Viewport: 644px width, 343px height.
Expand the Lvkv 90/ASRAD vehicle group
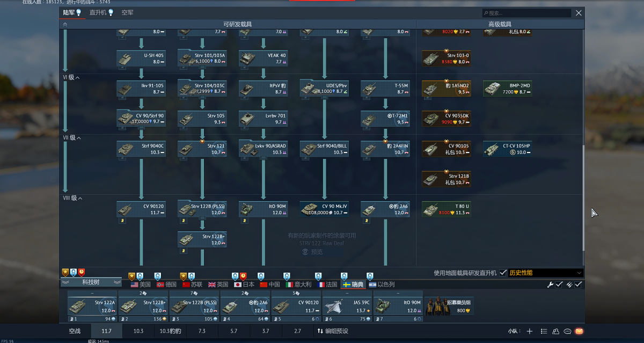pyautogui.click(x=263, y=158)
